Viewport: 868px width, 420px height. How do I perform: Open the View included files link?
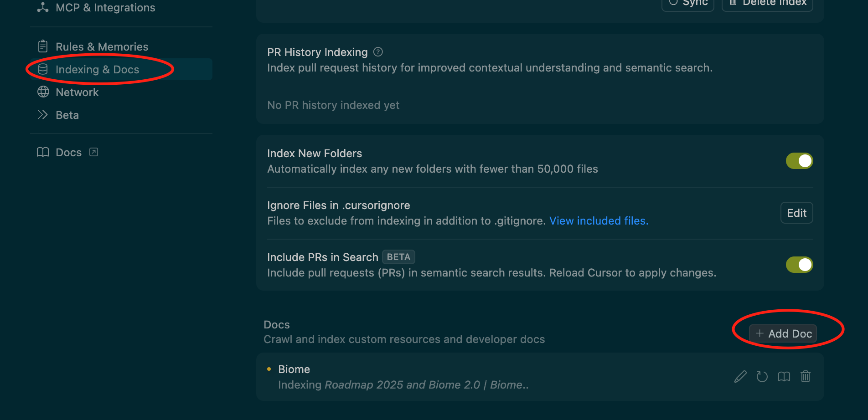(599, 221)
